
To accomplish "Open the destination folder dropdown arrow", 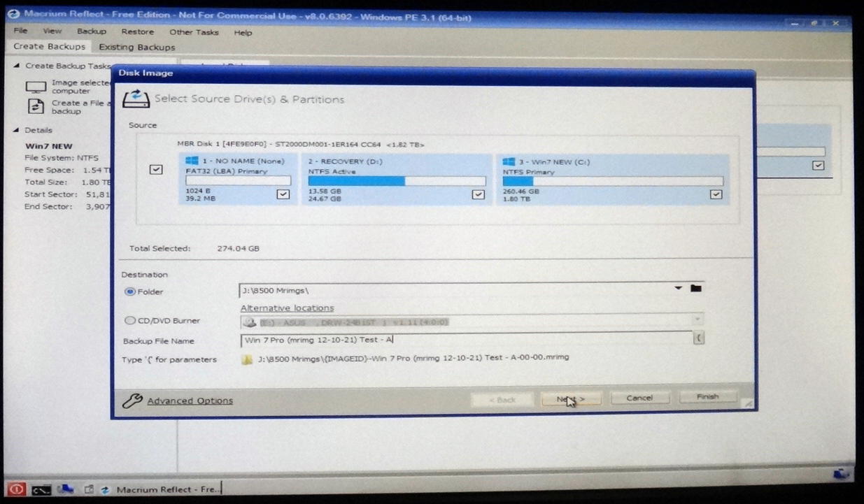I will point(678,287).
